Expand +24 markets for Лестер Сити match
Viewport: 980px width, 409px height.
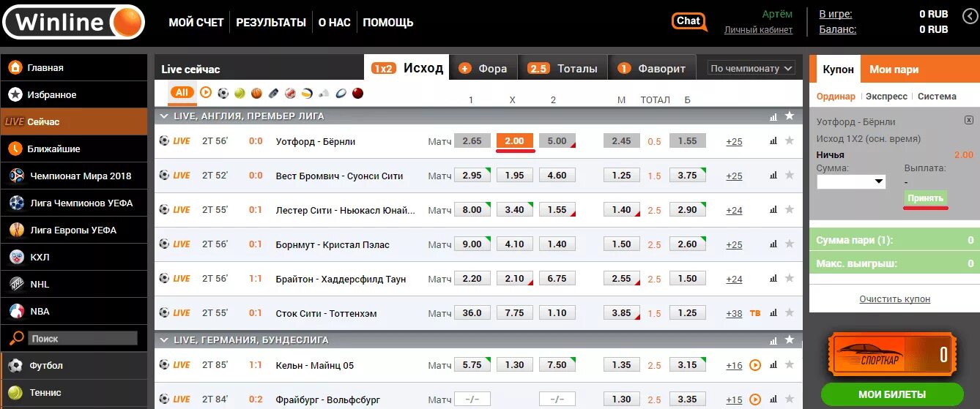tap(734, 211)
